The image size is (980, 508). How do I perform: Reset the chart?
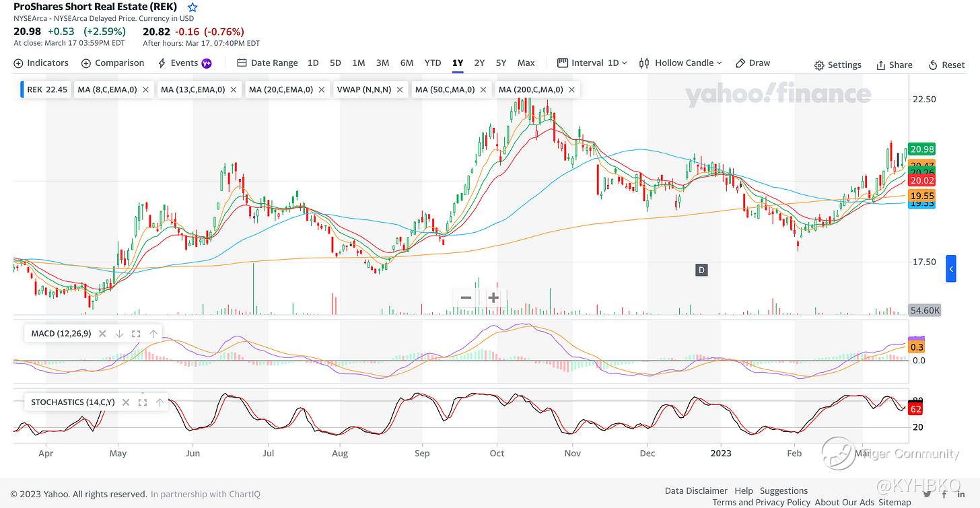(x=946, y=65)
